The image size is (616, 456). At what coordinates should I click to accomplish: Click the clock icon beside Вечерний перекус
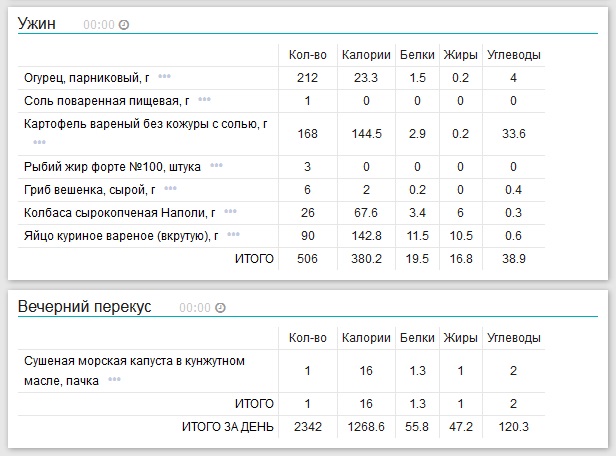point(221,308)
